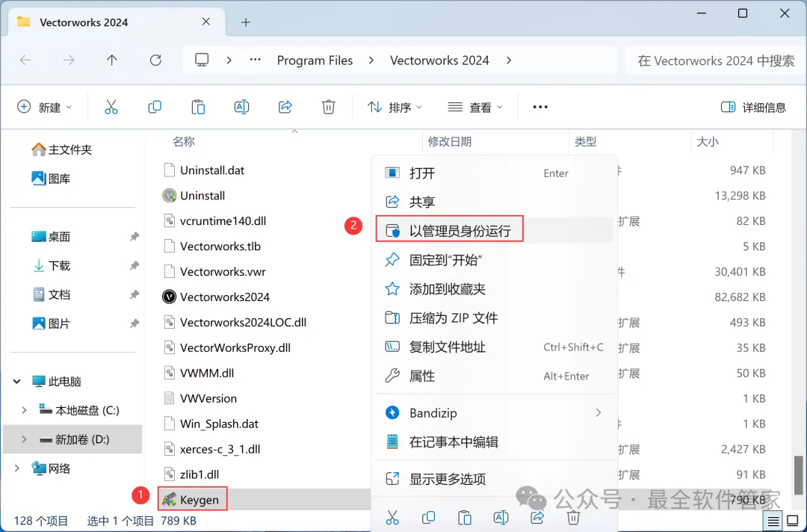
Task: Open the 查看 view dropdown
Action: click(475, 107)
